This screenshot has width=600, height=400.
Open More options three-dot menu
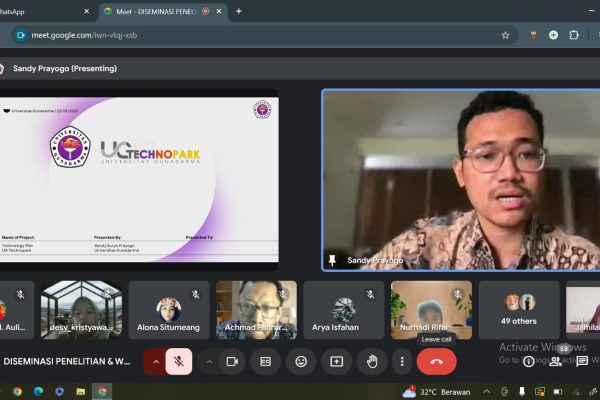402,361
